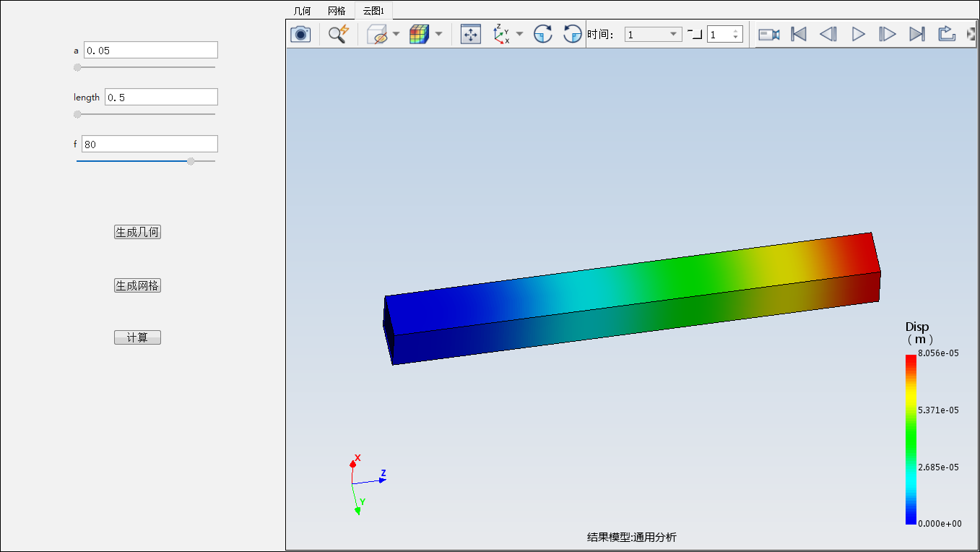The height and width of the screenshot is (552, 980).
Task: Click the model display visibility cube icon
Action: pyautogui.click(x=377, y=34)
